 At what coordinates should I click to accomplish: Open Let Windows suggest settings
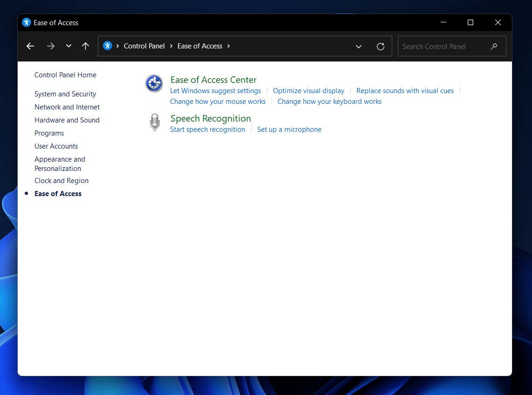(215, 91)
